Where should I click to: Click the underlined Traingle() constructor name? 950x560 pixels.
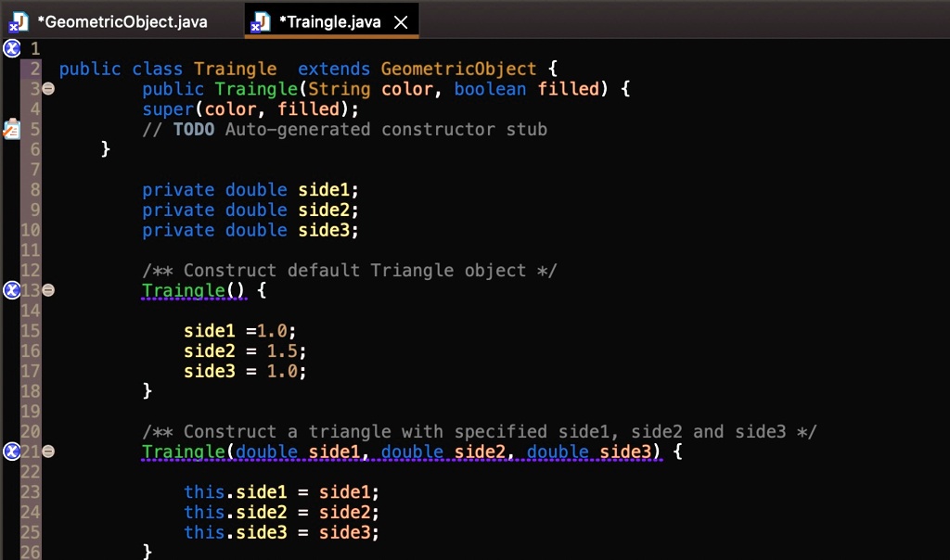(x=183, y=290)
